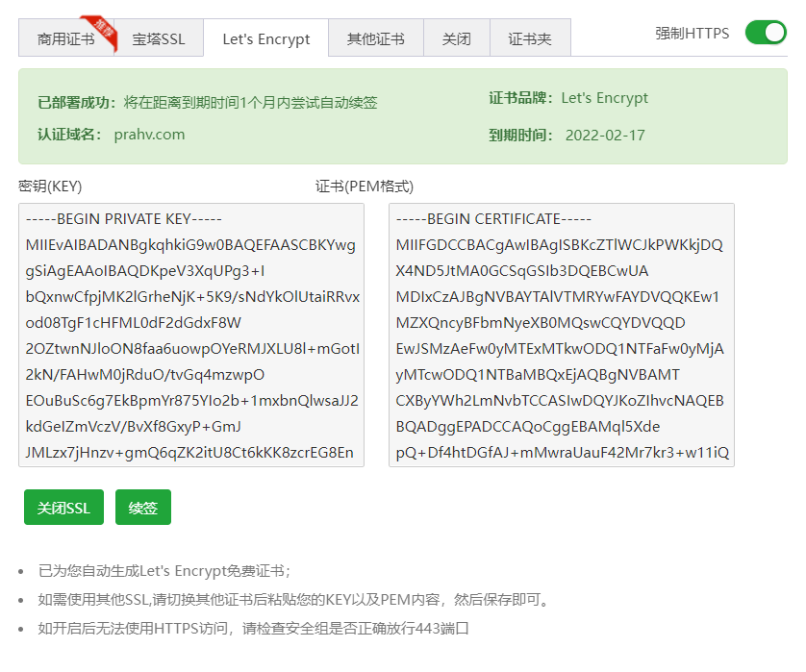
Task: Click the 已部署成功 status message
Action: click(x=208, y=102)
